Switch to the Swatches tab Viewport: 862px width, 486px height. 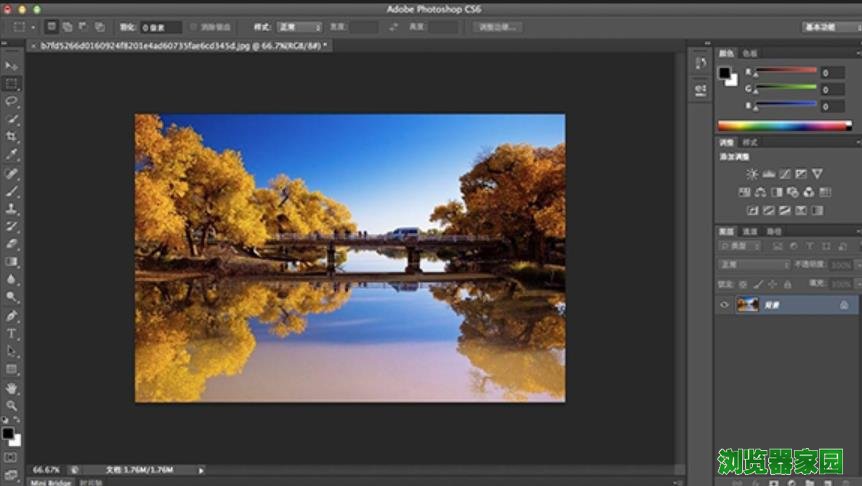point(750,53)
